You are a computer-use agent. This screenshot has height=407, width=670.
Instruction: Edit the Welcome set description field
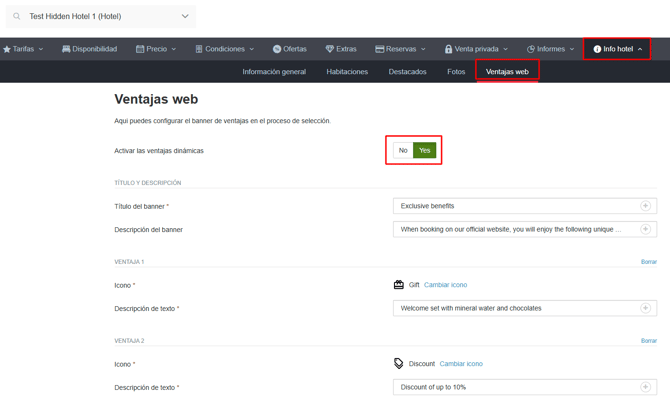pos(525,308)
